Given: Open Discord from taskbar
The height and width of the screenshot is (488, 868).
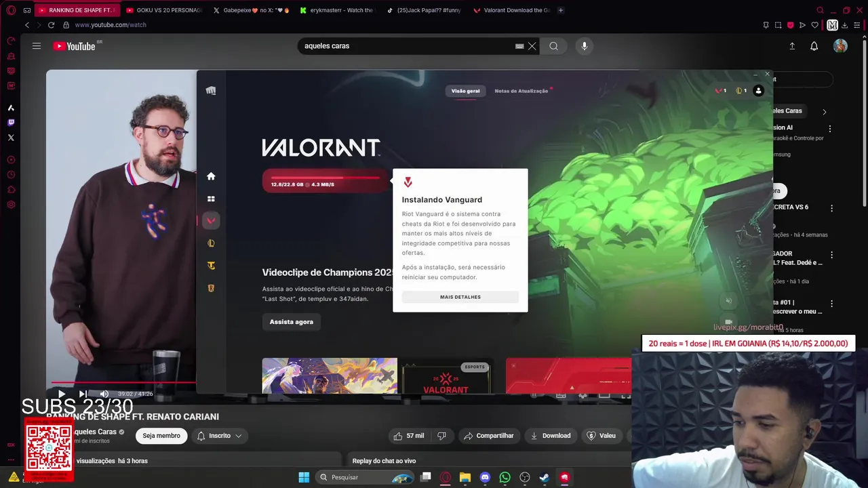Looking at the screenshot, I should pyautogui.click(x=485, y=477).
